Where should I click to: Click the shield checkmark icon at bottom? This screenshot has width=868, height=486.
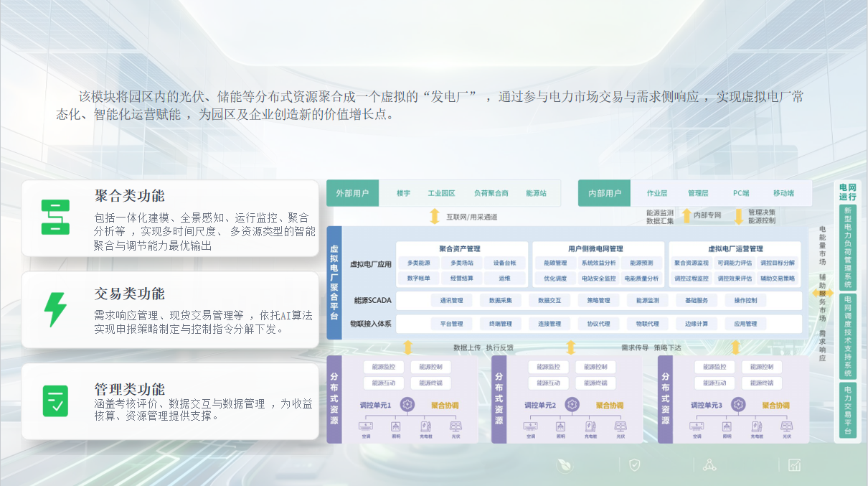(634, 465)
